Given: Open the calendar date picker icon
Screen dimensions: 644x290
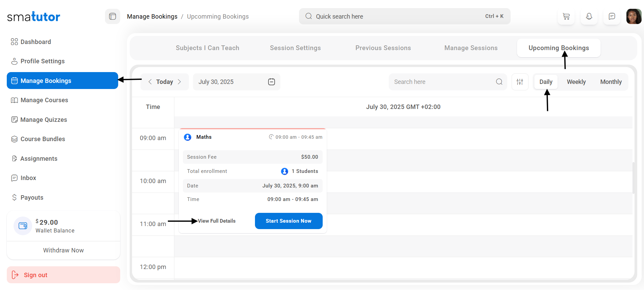Looking at the screenshot, I should pyautogui.click(x=271, y=82).
